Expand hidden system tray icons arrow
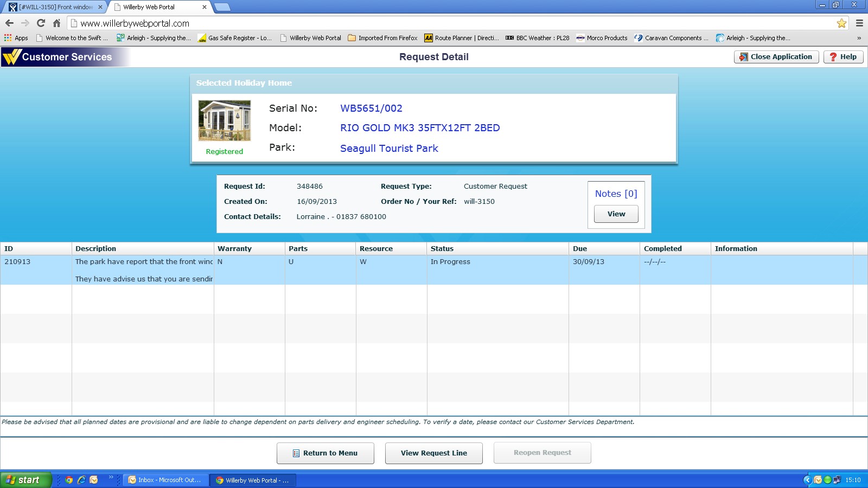This screenshot has height=488, width=868. [807, 480]
